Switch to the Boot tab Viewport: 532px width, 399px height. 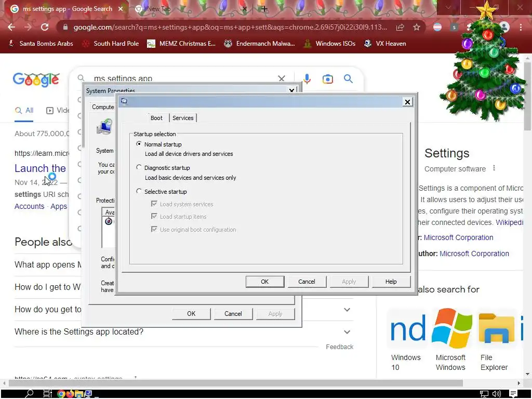[x=156, y=118]
